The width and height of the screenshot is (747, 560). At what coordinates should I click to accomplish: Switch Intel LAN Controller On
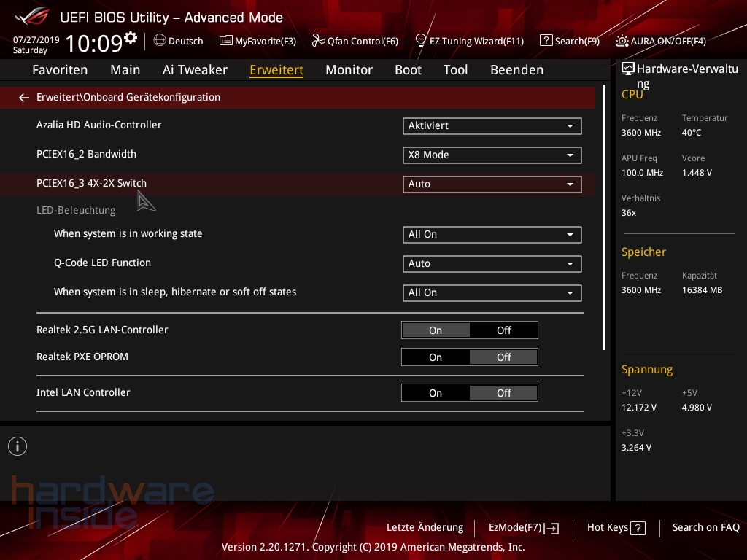(436, 393)
